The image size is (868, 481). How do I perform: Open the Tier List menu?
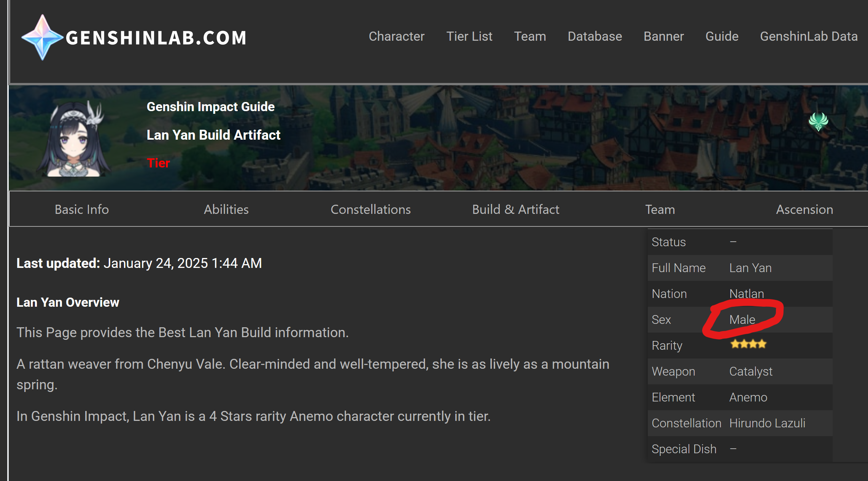tap(469, 37)
